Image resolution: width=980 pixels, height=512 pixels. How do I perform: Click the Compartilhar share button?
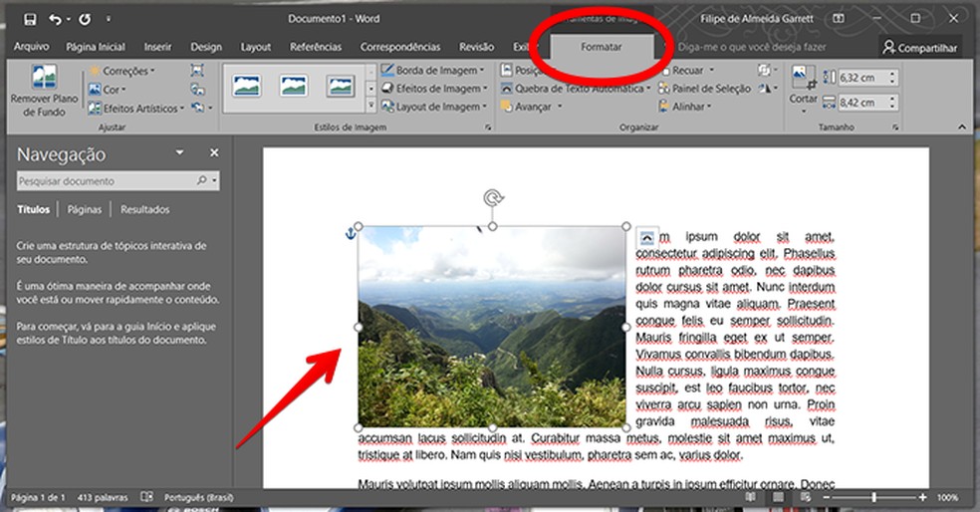click(x=919, y=47)
